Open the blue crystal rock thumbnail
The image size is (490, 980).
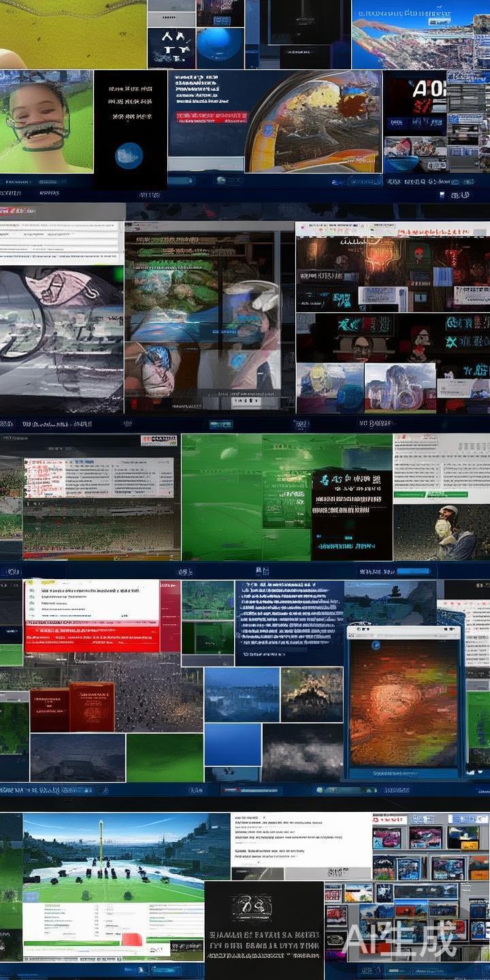click(399, 388)
